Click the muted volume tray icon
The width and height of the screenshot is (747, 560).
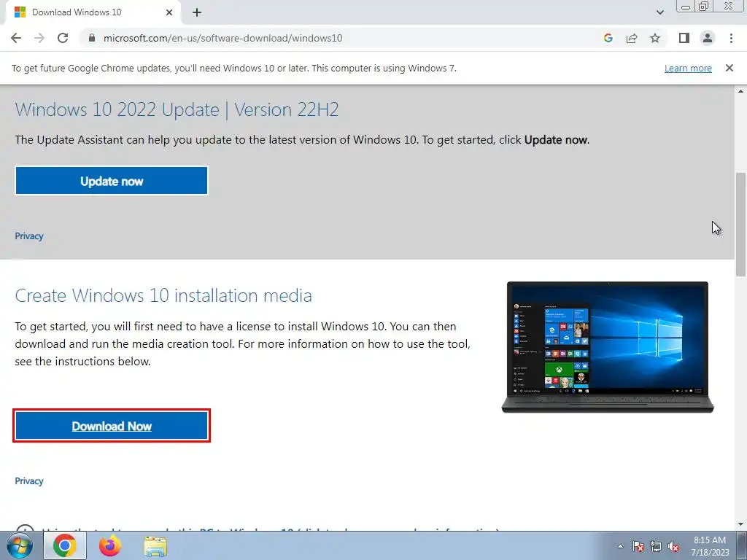[x=673, y=546]
